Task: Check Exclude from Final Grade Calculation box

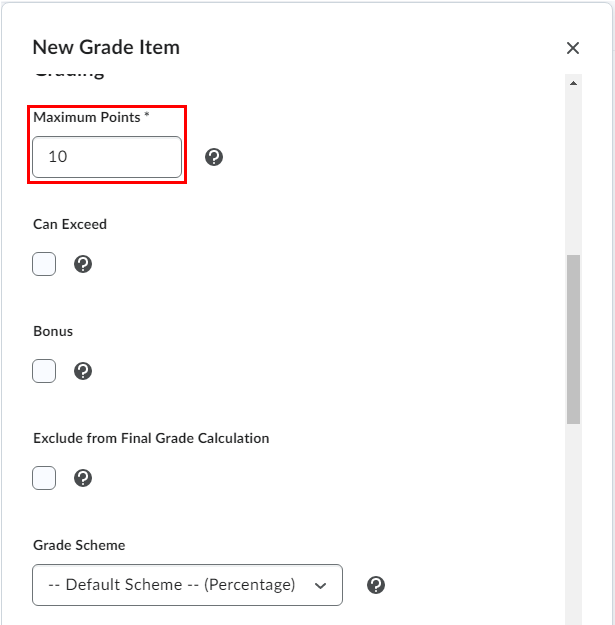Action: [44, 478]
